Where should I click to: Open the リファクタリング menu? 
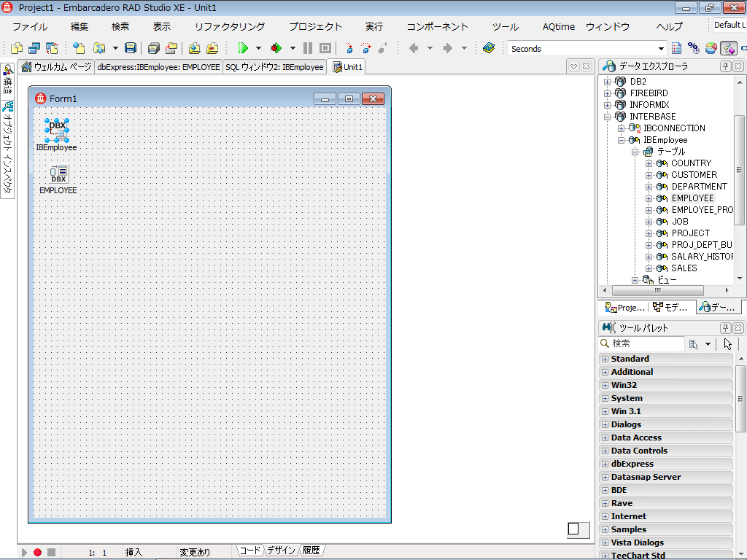(x=230, y=27)
